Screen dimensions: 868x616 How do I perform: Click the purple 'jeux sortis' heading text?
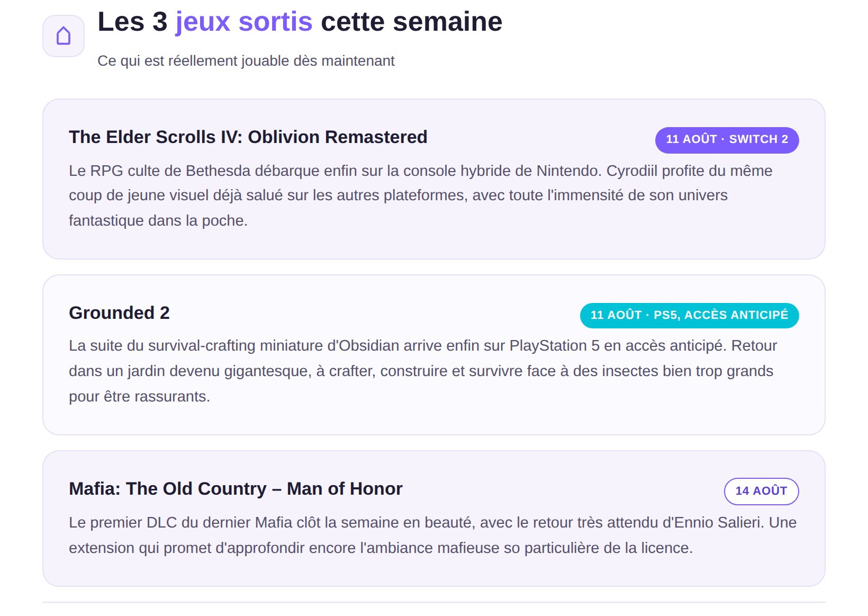click(x=244, y=22)
